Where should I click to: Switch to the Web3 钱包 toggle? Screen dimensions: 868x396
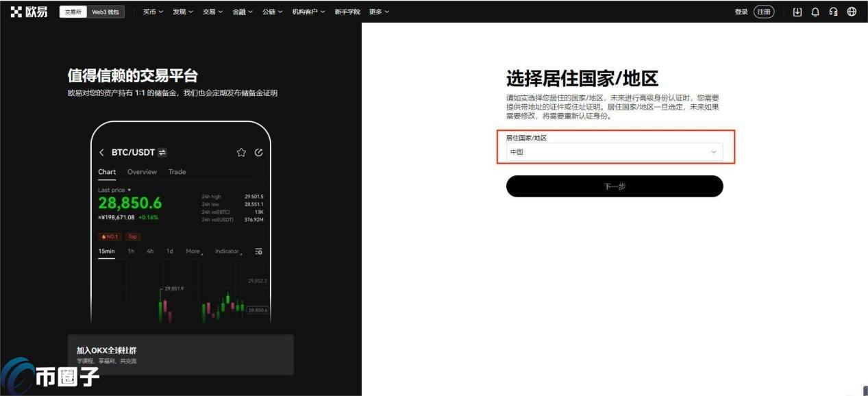pyautogui.click(x=106, y=12)
